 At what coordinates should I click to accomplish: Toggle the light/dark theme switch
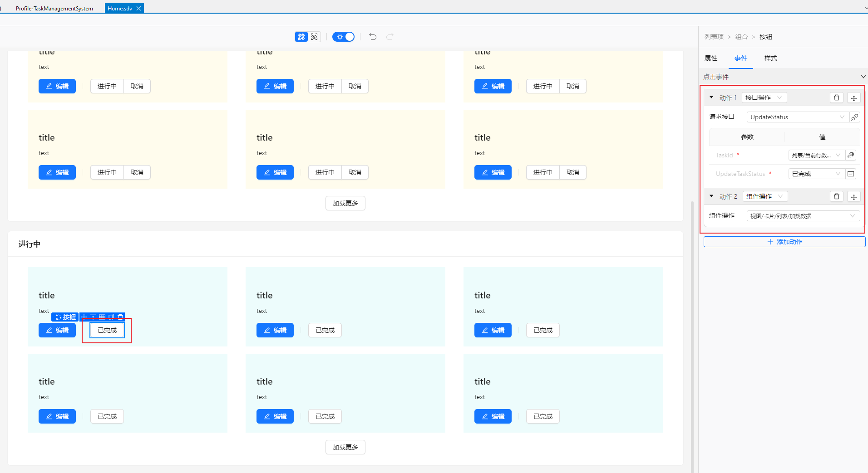[343, 37]
